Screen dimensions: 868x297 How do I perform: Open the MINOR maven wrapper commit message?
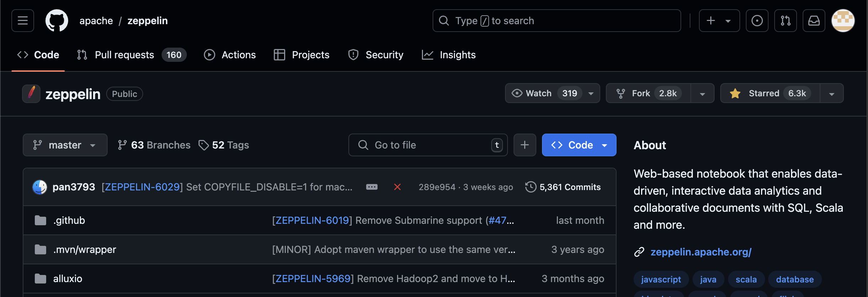tap(394, 249)
